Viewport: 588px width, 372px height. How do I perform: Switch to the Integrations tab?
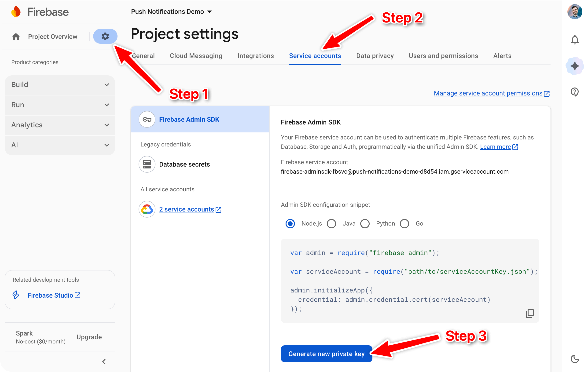point(255,56)
